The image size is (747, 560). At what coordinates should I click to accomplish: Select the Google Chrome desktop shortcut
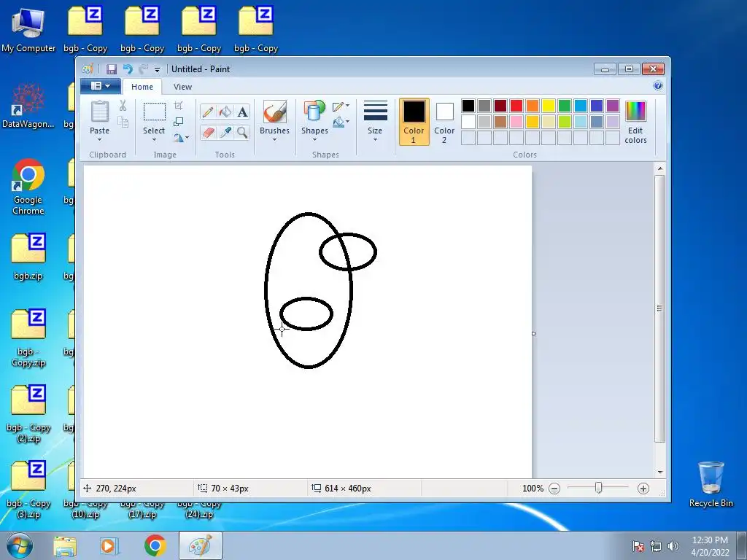coord(28,187)
